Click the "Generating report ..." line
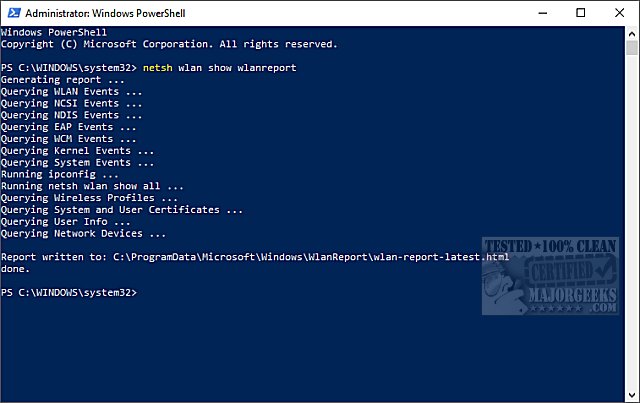 point(63,79)
